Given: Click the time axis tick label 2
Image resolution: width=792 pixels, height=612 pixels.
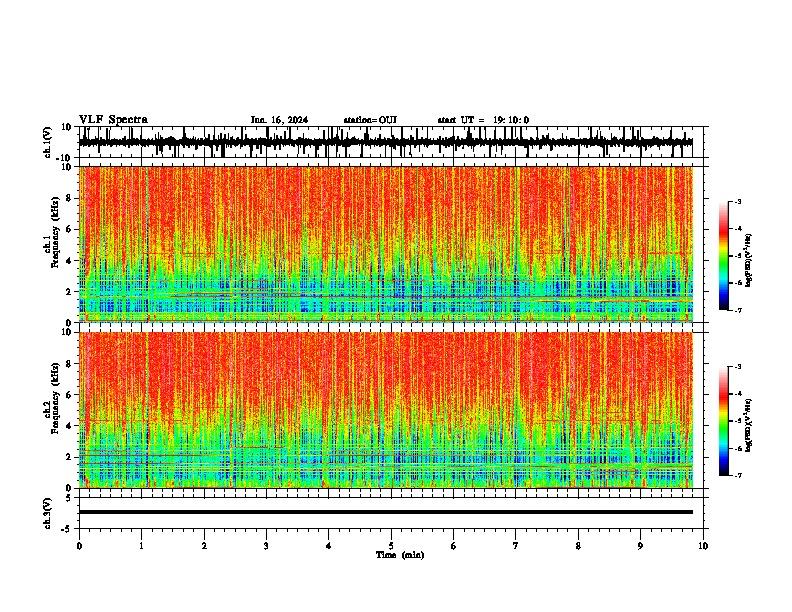Looking at the screenshot, I should (x=204, y=546).
